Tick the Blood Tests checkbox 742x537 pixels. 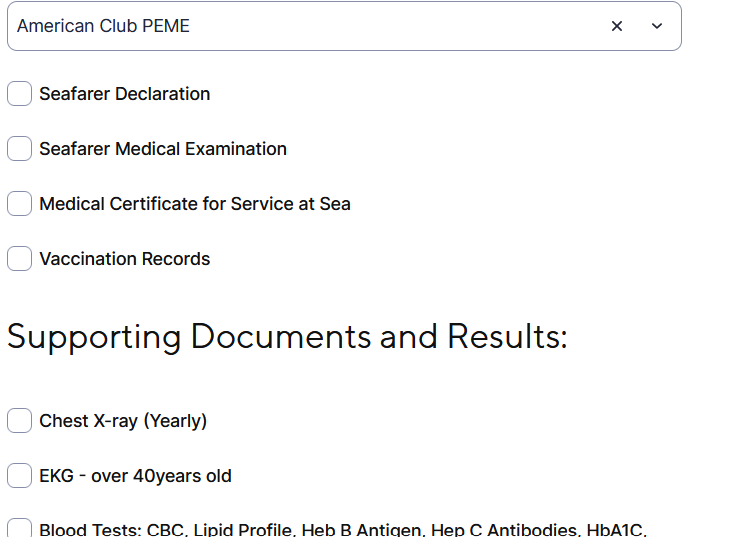coord(19,528)
